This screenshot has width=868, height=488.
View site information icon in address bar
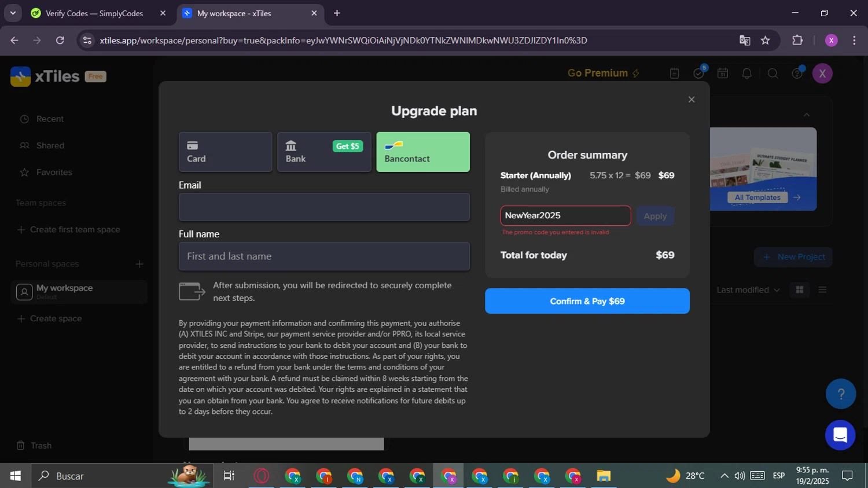point(87,40)
